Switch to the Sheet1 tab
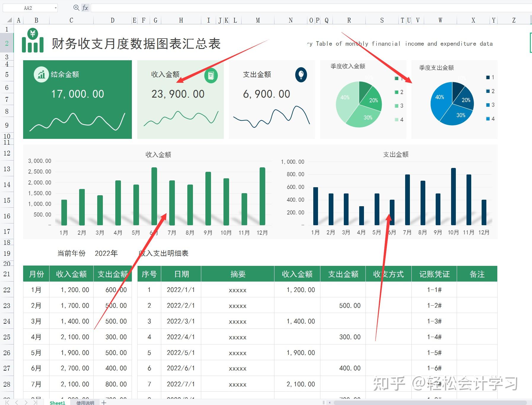532x405 pixels. click(57, 403)
